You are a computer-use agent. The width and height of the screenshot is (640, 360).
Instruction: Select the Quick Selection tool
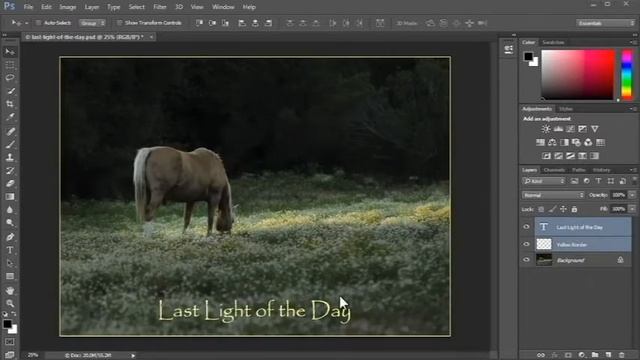tap(10, 91)
